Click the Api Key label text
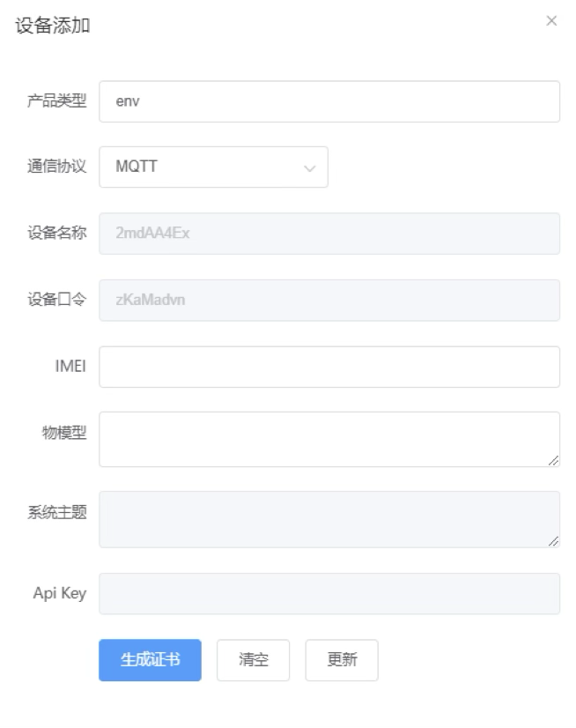 click(60, 593)
